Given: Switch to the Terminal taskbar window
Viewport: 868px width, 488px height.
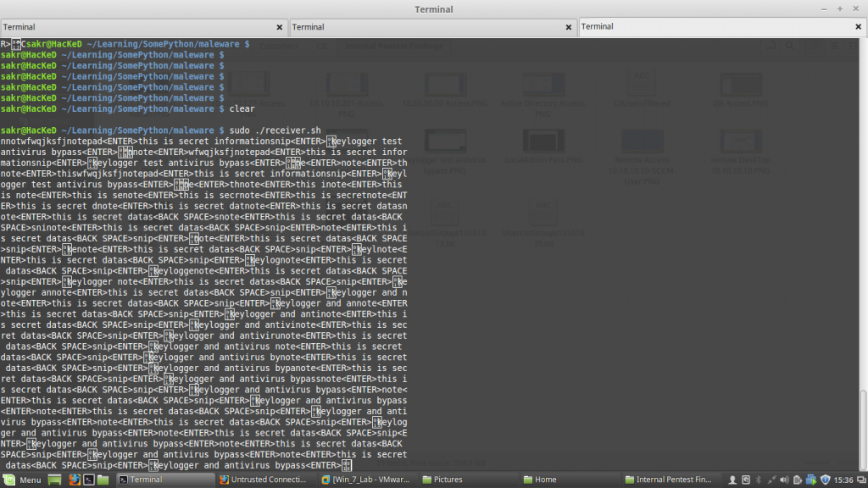Looking at the screenshot, I should (165, 480).
